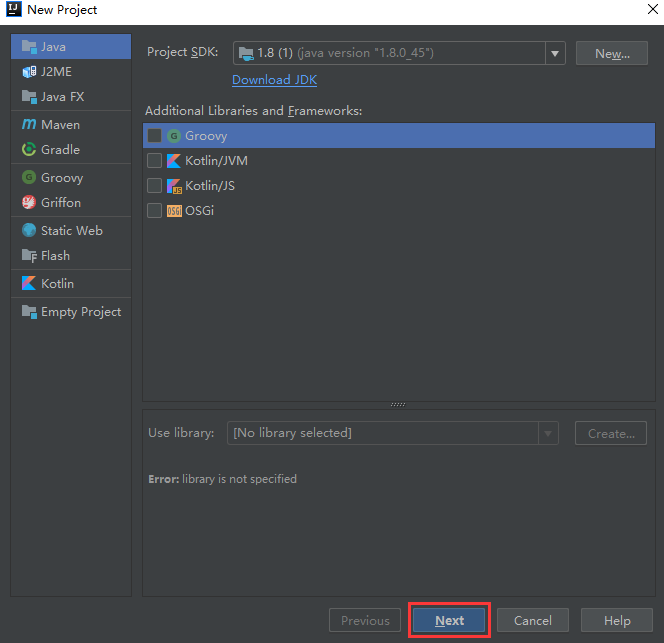Choose Maven project type label
The height and width of the screenshot is (643, 664).
pyautogui.click(x=61, y=125)
